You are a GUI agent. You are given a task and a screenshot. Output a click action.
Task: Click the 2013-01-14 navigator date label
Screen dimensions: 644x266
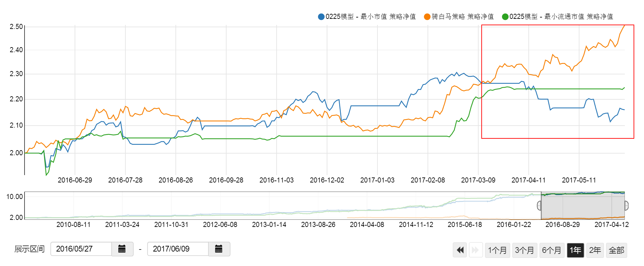point(269,225)
